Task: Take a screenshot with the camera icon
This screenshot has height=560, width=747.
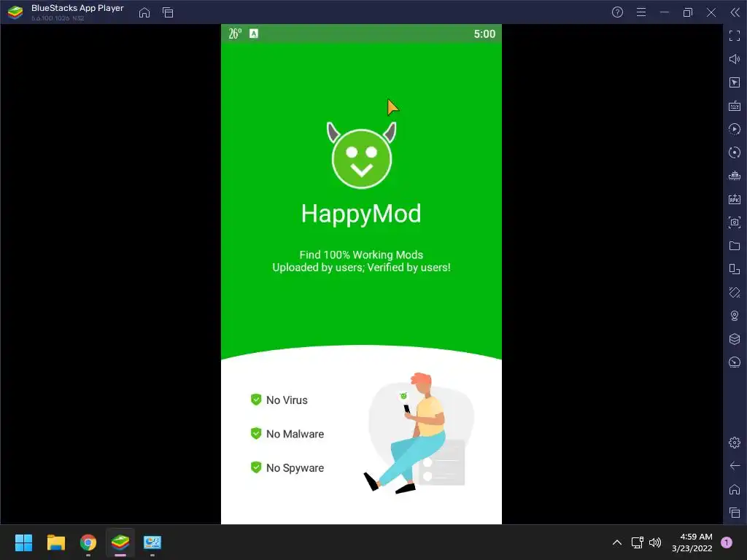Action: click(735, 222)
